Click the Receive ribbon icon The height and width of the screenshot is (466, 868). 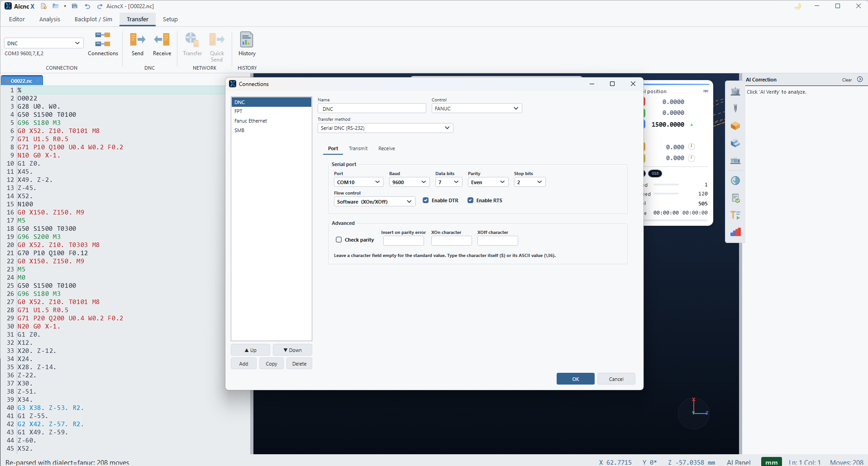pos(162,44)
